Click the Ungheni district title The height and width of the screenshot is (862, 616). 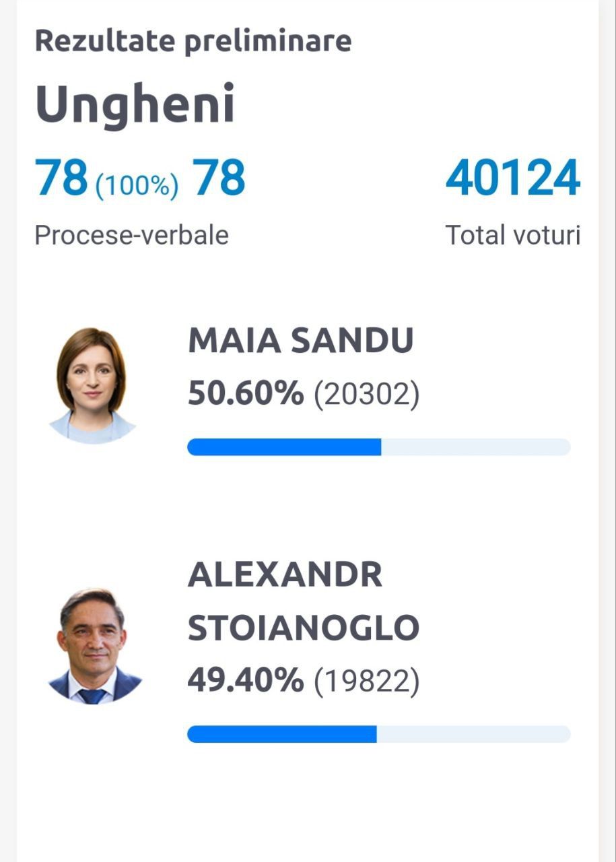click(135, 105)
